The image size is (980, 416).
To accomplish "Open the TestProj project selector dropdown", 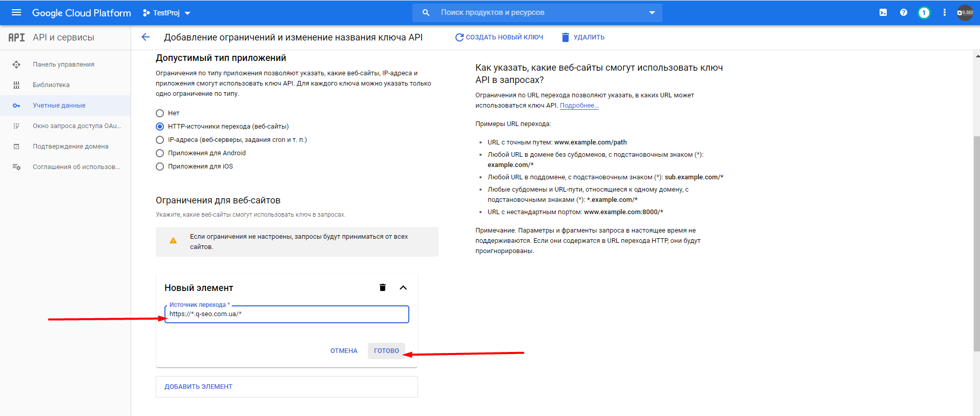I will pyautogui.click(x=167, y=13).
